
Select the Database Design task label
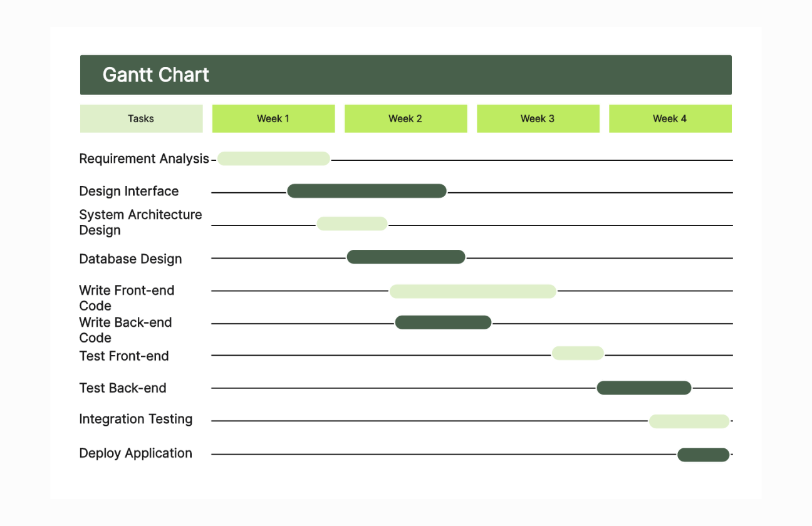130,259
